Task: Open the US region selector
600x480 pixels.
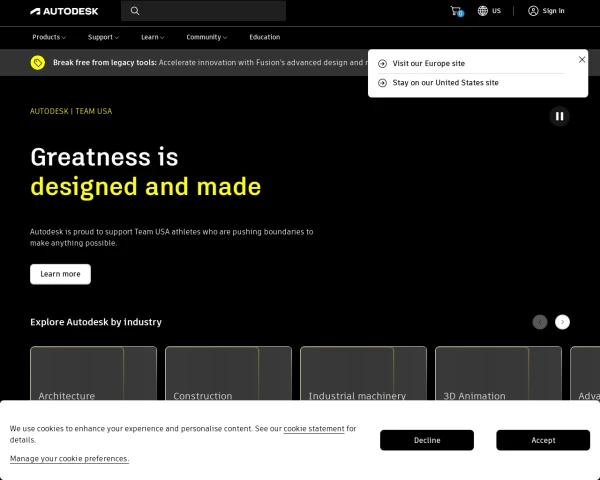Action: pos(489,11)
